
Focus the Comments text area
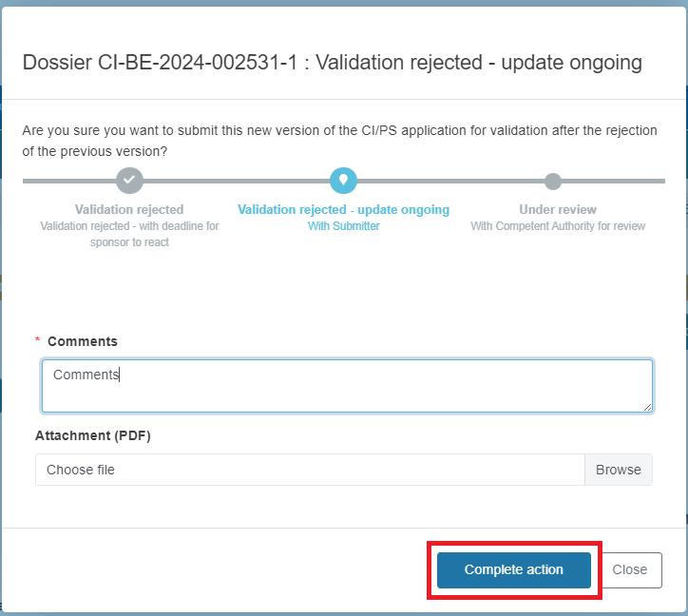pos(347,386)
